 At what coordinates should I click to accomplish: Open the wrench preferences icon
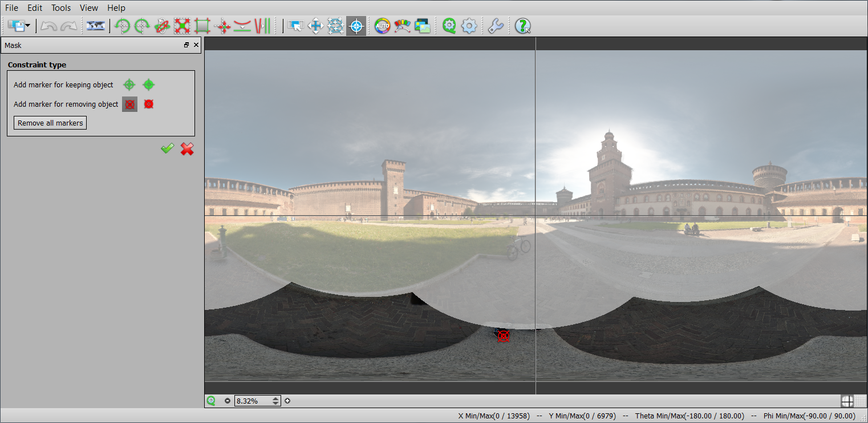496,26
